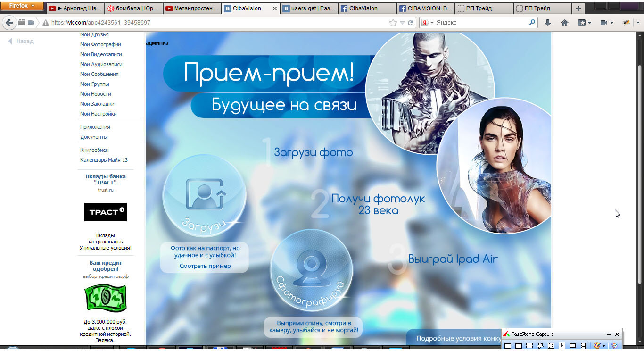Click the Вклады банка ТРАСТ ad title
Viewport: 644px width, 351px height.
pos(106,179)
